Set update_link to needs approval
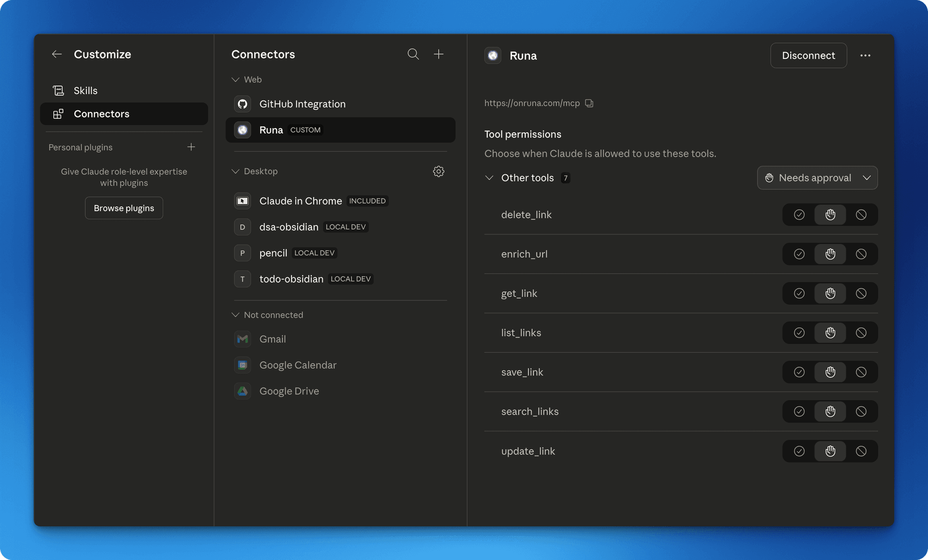This screenshot has width=928, height=560. 830,451
